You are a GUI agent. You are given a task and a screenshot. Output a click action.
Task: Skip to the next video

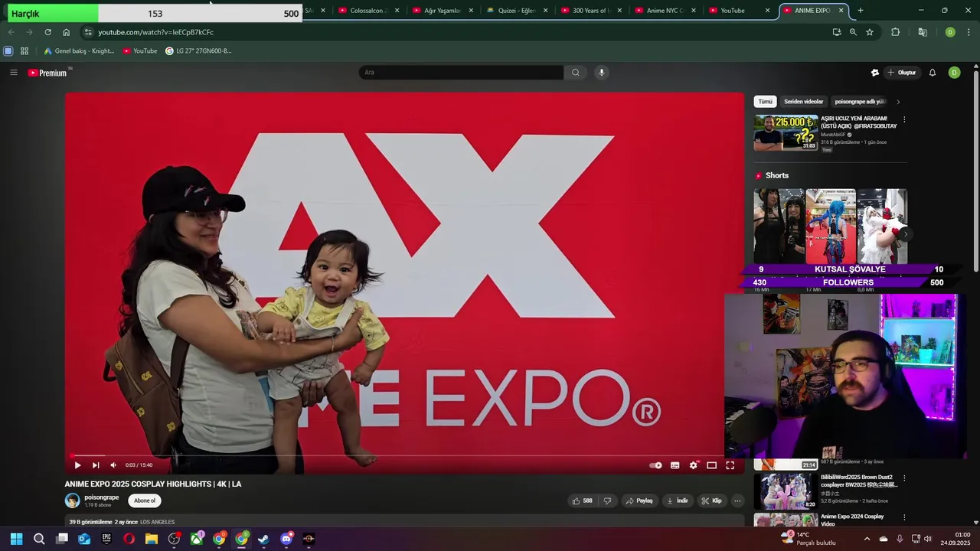(96, 465)
